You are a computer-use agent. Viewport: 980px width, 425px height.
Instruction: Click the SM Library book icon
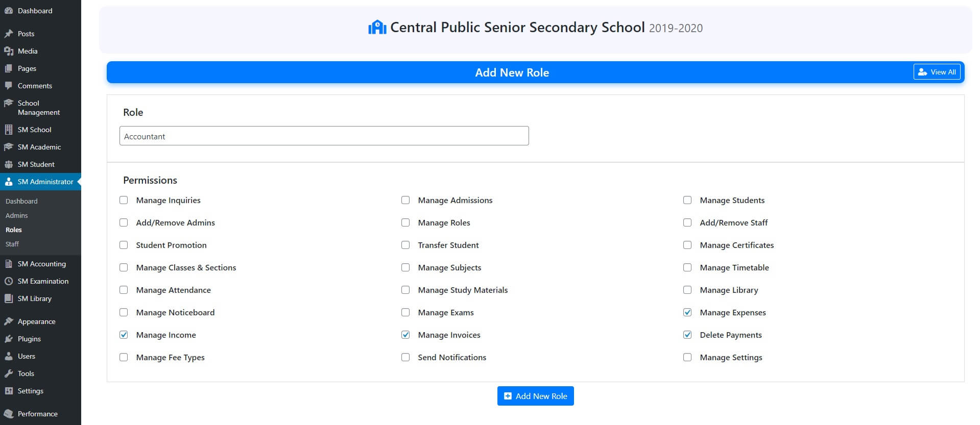tap(9, 298)
